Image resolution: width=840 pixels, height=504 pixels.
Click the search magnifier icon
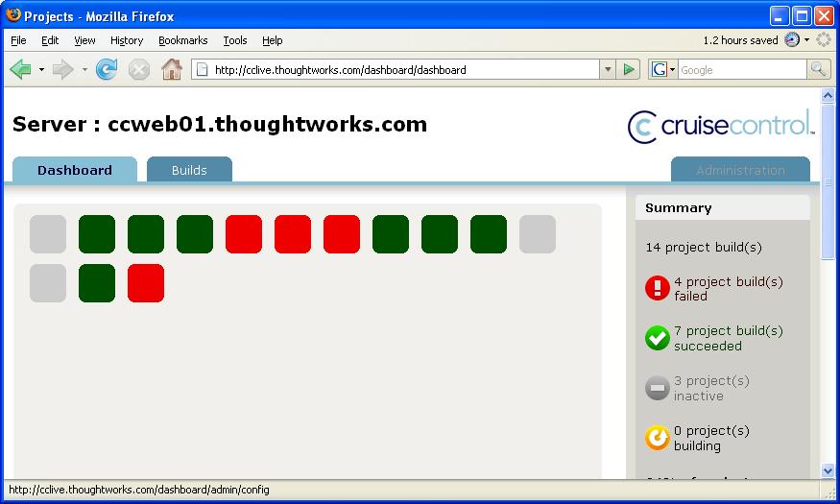pos(818,69)
